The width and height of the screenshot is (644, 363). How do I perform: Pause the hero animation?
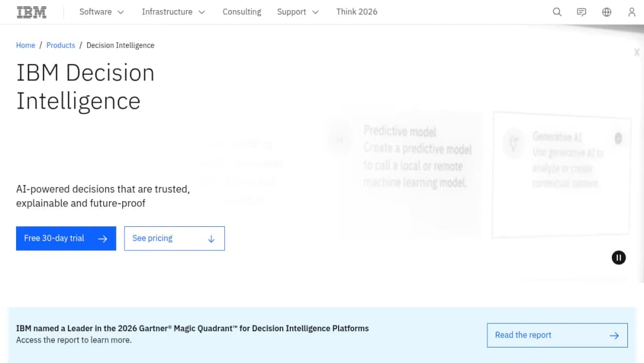618,258
